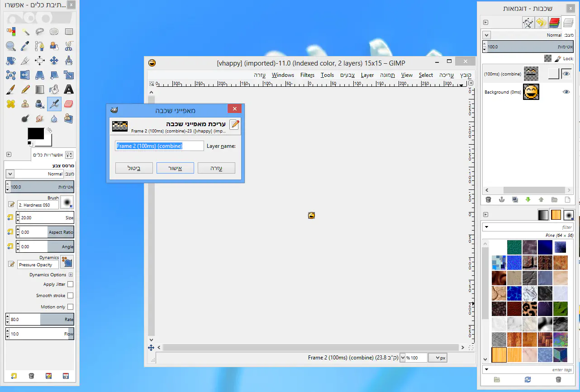Choose the Zoom magnifier tool
This screenshot has width=580, height=392.
[x=11, y=46]
